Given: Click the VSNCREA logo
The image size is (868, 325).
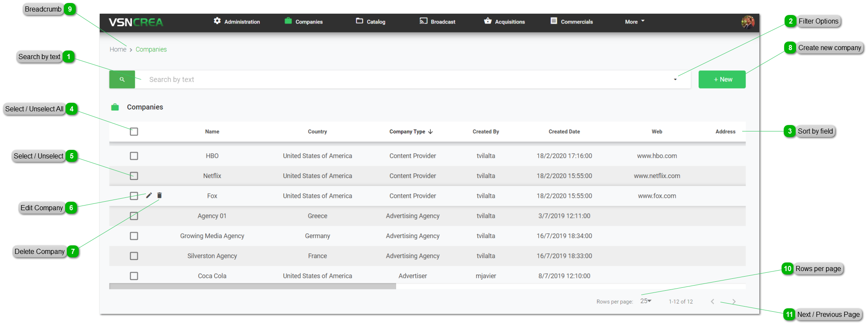Looking at the screenshot, I should pos(136,22).
